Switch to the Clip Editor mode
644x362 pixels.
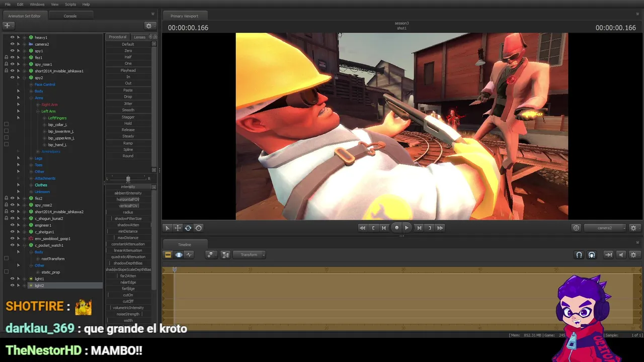pos(168,255)
